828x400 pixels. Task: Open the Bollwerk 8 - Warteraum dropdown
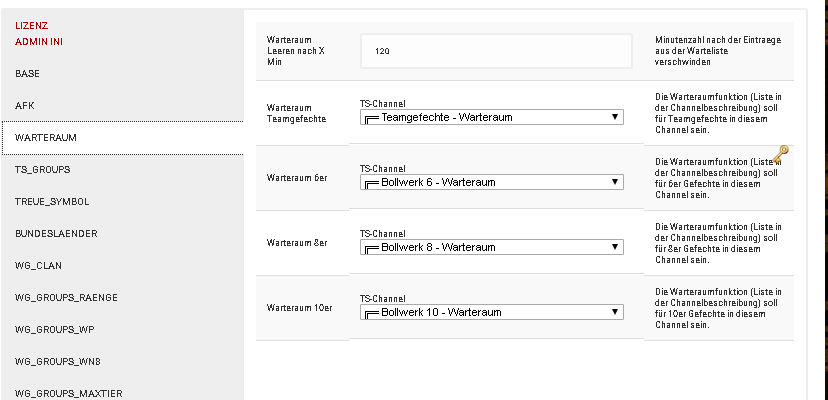click(x=492, y=247)
